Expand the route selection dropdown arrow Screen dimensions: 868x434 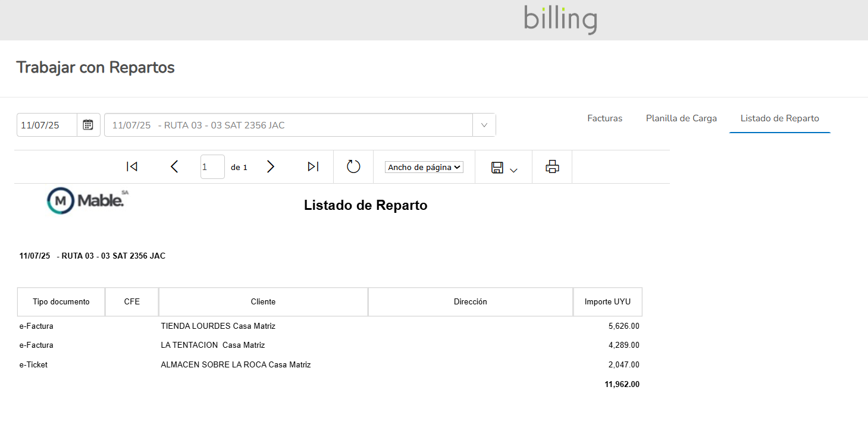484,125
